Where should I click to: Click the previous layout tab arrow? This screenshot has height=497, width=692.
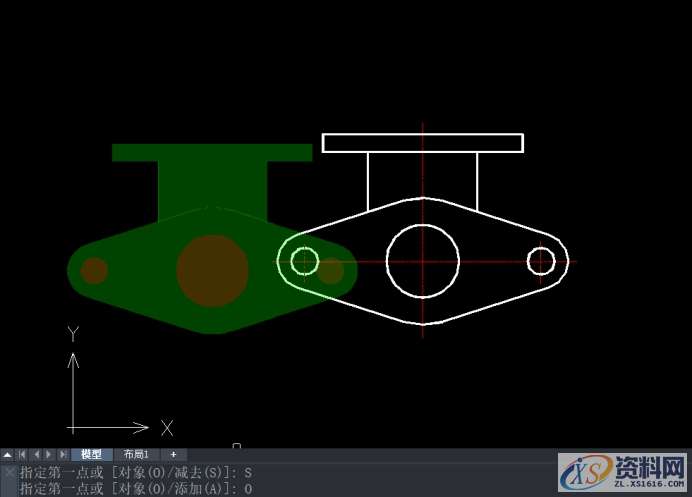(36, 455)
